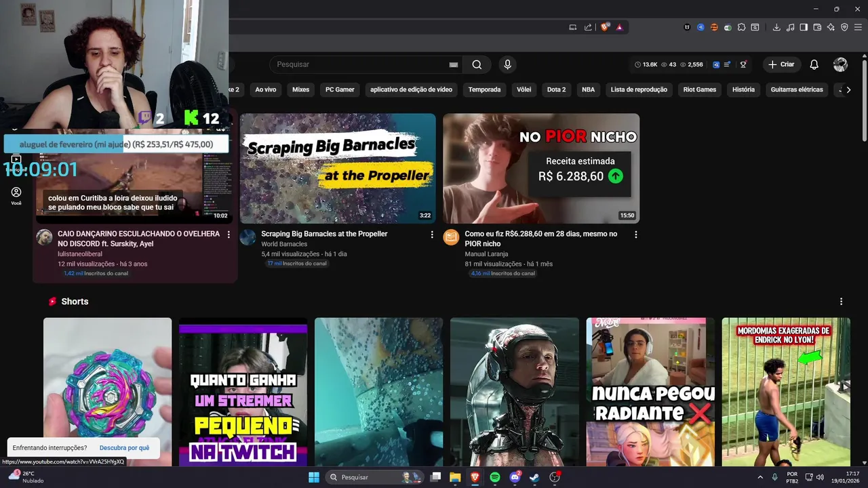Open browser downloads icon
Screen dimensions: 868x488
point(776,27)
